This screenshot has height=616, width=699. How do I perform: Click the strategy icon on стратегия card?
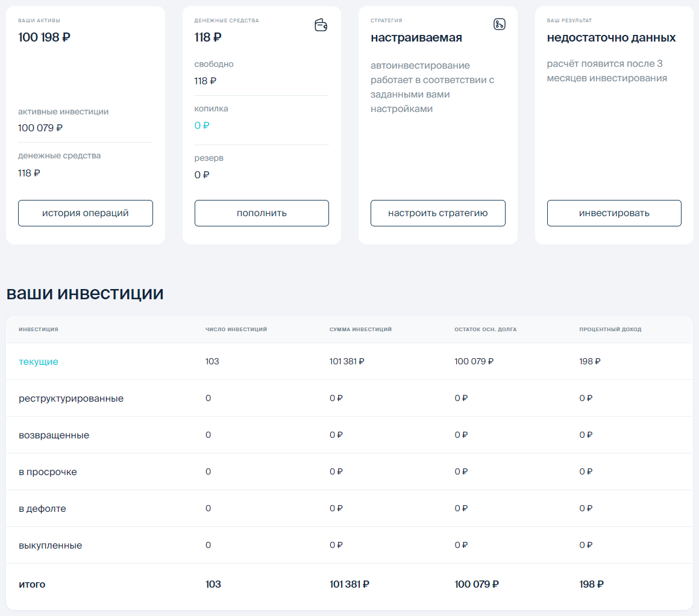point(500,25)
